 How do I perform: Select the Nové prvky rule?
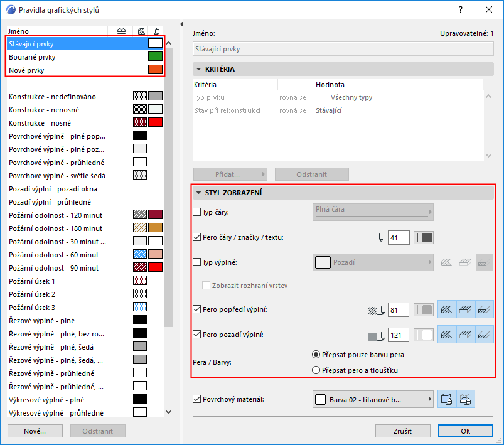tap(85, 70)
